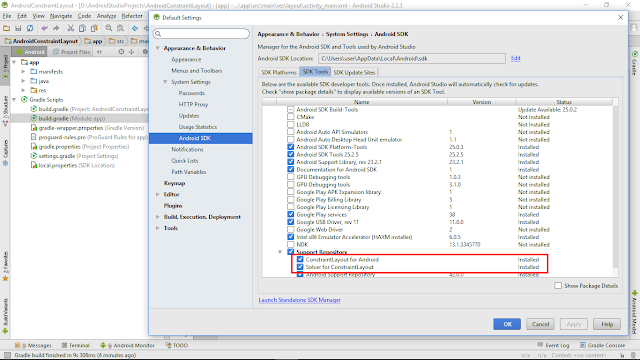Open the Structure side tool window
The height and width of the screenshot is (360, 640).
(x=5, y=111)
